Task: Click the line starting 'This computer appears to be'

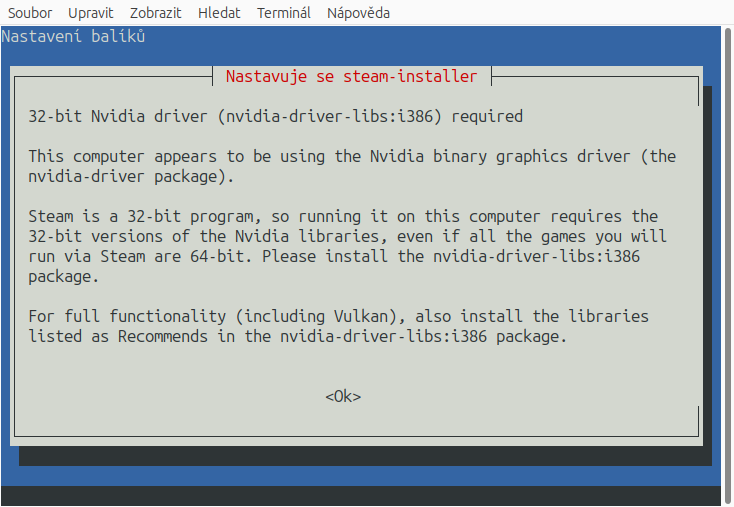Action: (352, 156)
